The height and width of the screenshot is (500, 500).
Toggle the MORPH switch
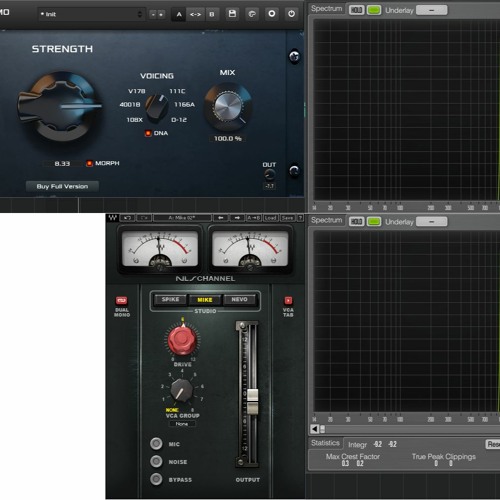tap(89, 163)
